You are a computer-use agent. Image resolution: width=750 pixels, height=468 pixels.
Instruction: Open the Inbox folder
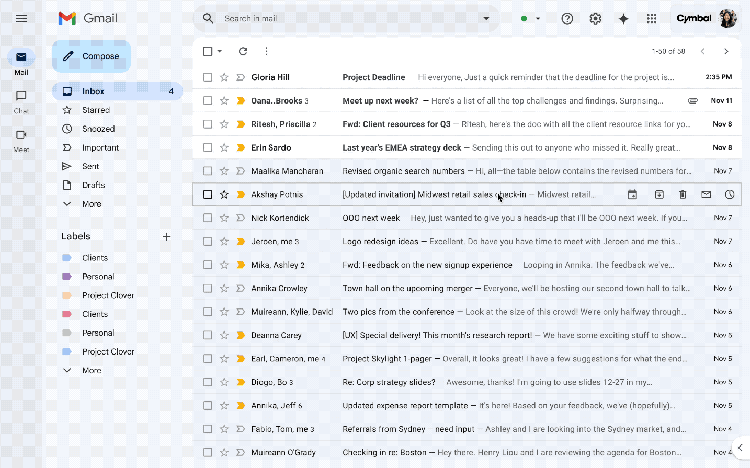click(117, 91)
